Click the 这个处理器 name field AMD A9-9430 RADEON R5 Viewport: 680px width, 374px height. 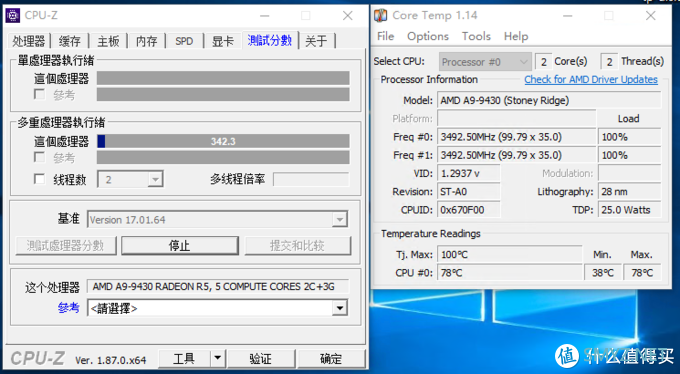(218, 286)
